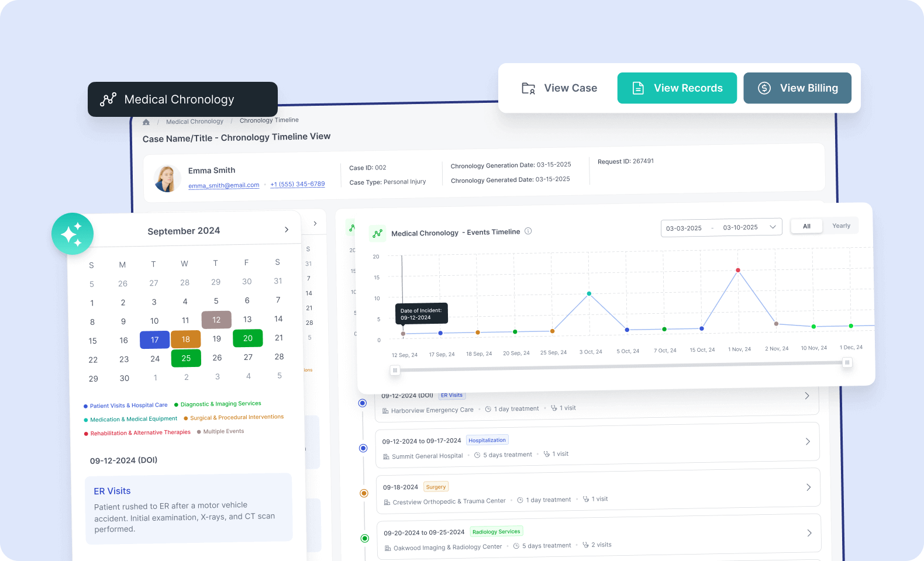Click the right handle of timeline range slider
The width and height of the screenshot is (924, 561).
[x=847, y=363]
